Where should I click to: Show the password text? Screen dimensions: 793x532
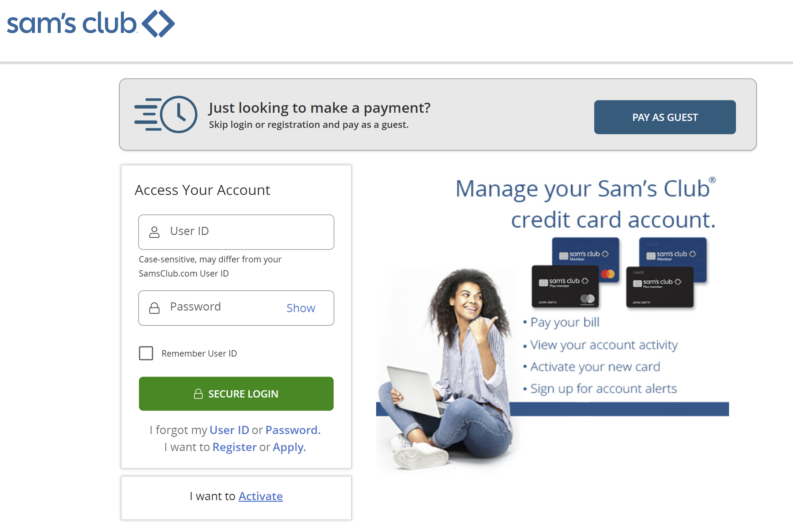click(300, 307)
